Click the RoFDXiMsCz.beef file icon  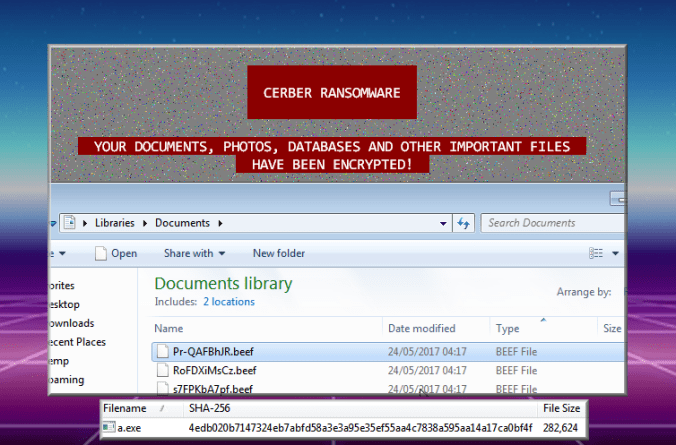(164, 370)
